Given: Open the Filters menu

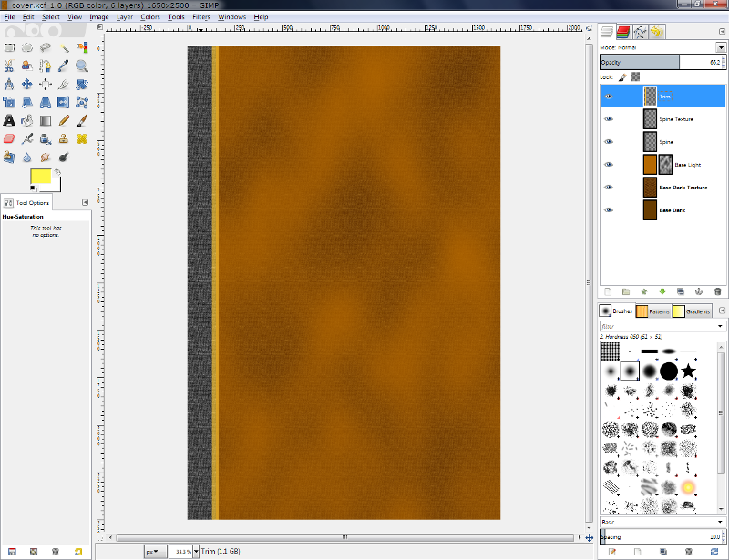Looking at the screenshot, I should pyautogui.click(x=201, y=16).
